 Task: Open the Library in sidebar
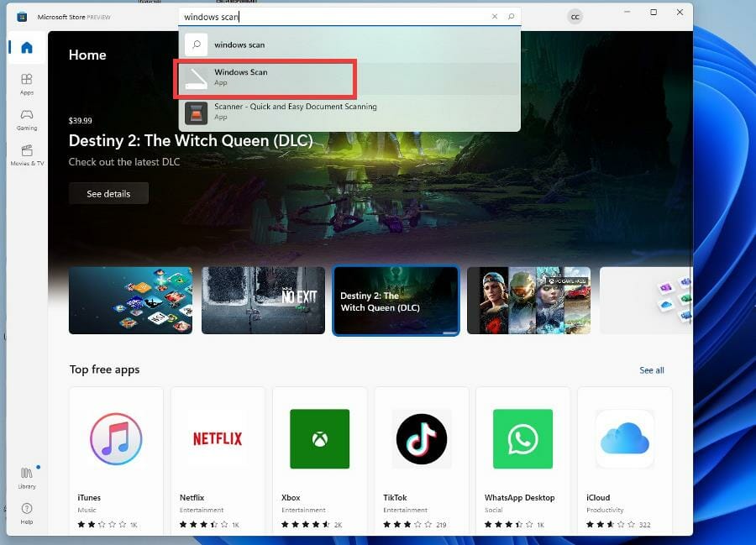tap(27, 478)
